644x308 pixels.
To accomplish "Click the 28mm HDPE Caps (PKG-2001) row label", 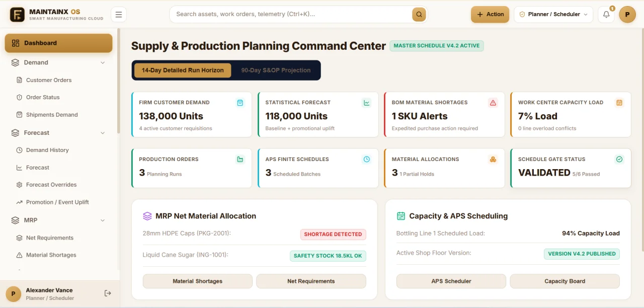I will click(x=187, y=234).
